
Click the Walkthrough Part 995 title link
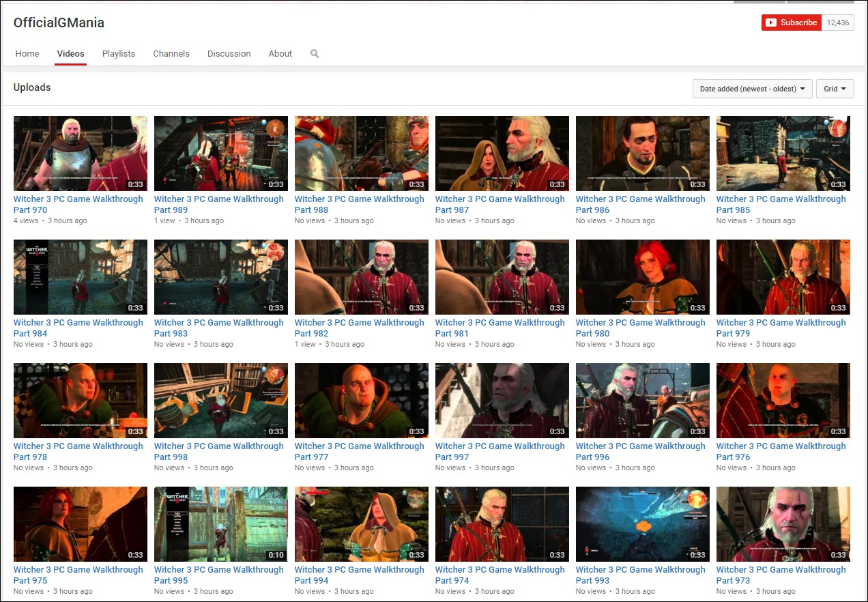click(x=219, y=575)
